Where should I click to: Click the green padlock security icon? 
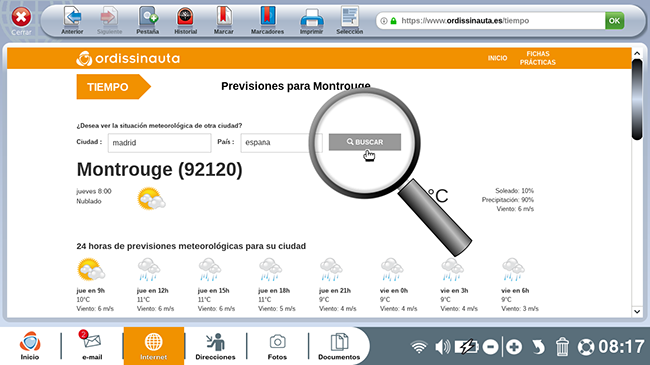click(393, 21)
